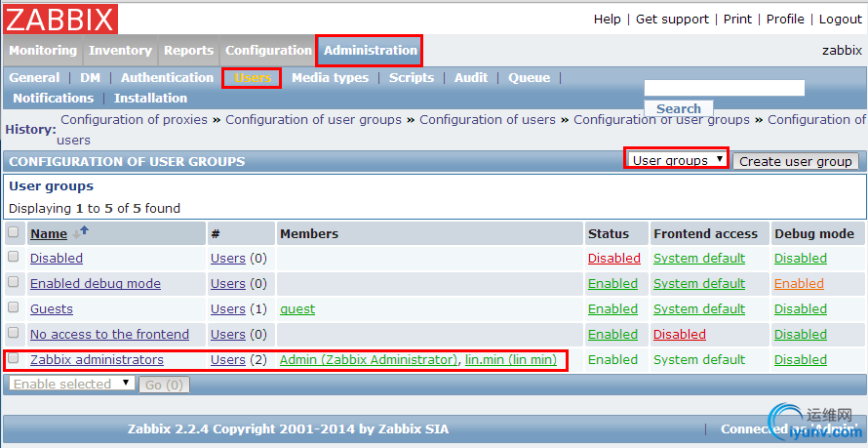The image size is (868, 448).
Task: Select the Users submenu
Action: (253, 77)
